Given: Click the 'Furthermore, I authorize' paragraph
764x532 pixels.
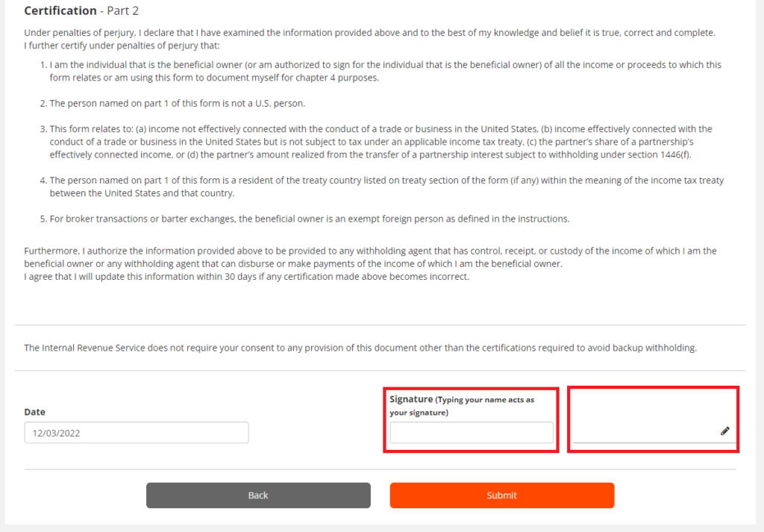Looking at the screenshot, I should click(370, 257).
